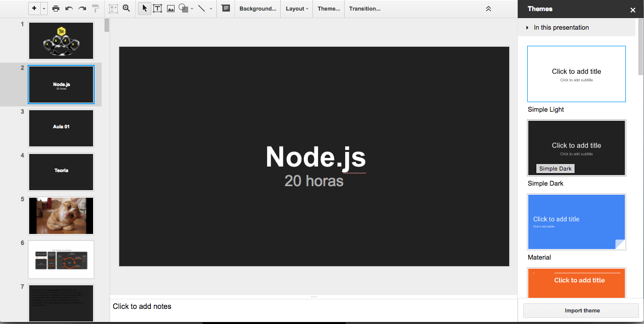Select the line tool
The image size is (644, 324).
201,9
